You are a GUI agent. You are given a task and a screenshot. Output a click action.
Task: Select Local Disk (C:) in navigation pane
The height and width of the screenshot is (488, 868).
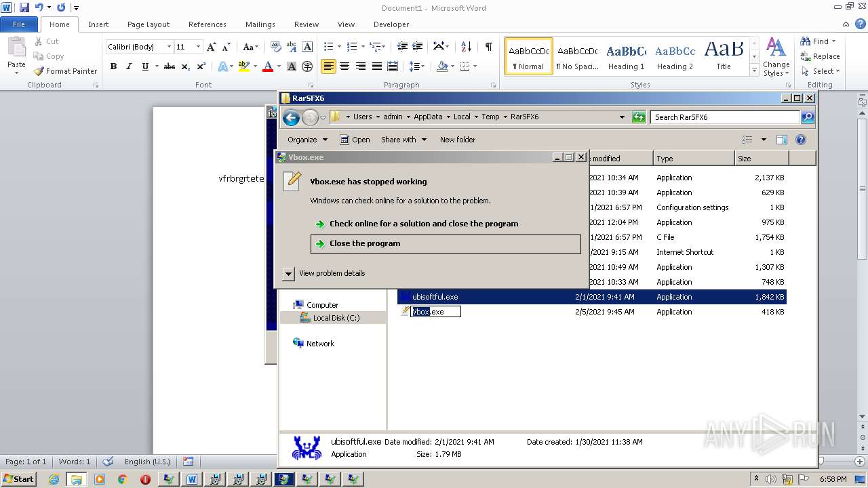336,318
